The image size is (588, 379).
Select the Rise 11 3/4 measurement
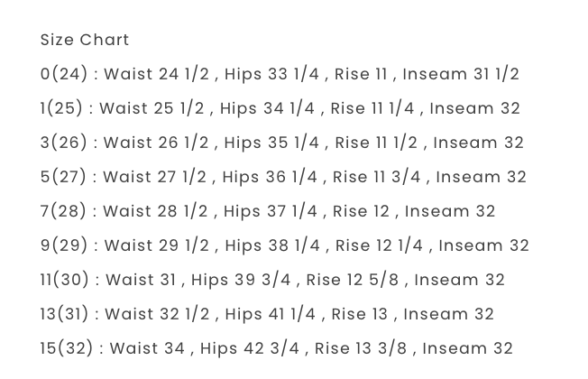coord(376,177)
